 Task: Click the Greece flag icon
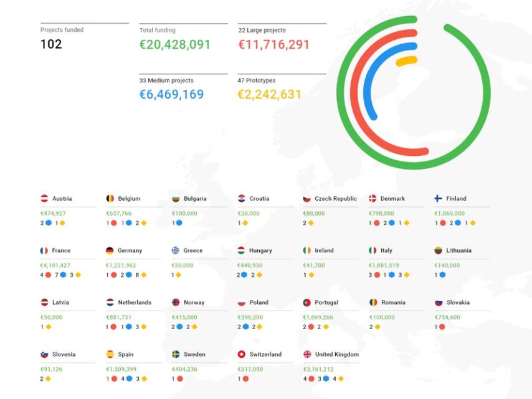tap(176, 251)
